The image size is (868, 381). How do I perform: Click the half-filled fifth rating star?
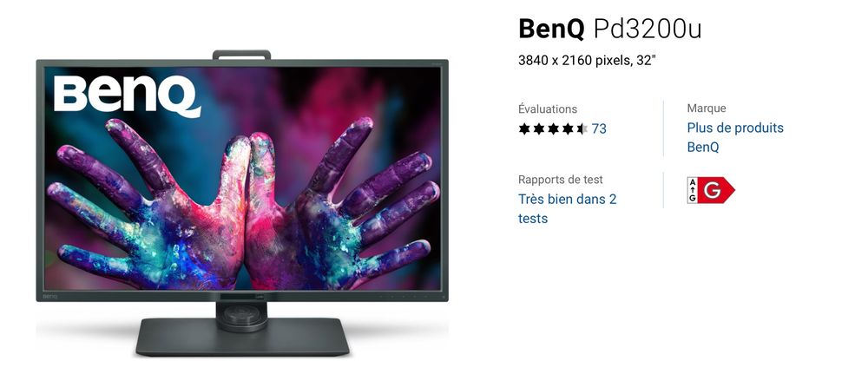(x=582, y=129)
